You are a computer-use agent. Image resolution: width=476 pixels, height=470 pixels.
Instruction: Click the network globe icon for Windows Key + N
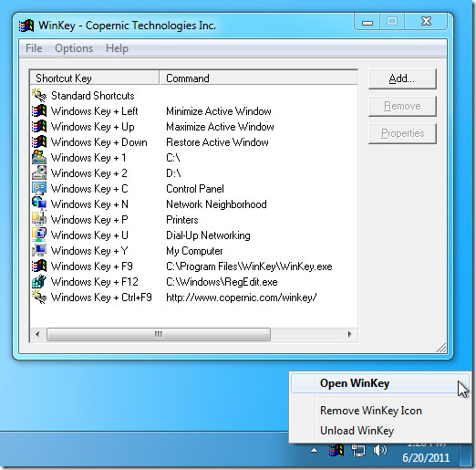(39, 204)
